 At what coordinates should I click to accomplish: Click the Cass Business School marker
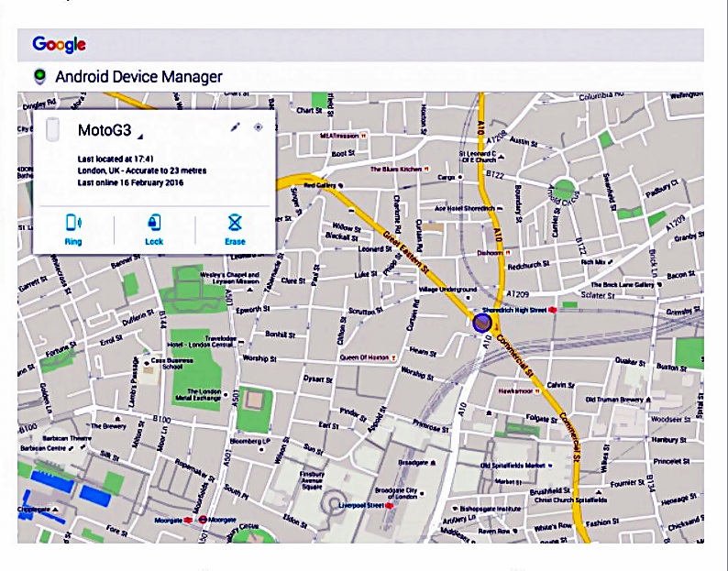[147, 364]
